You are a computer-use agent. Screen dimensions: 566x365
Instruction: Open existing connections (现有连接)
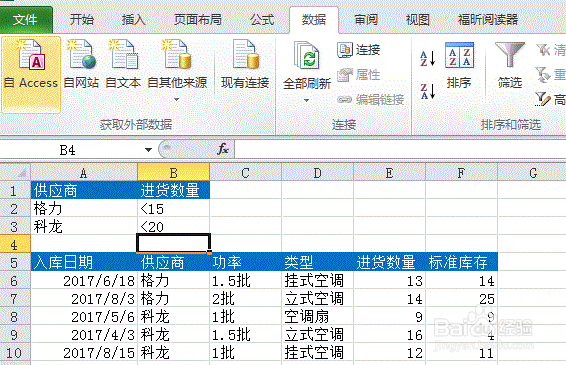[x=245, y=65]
